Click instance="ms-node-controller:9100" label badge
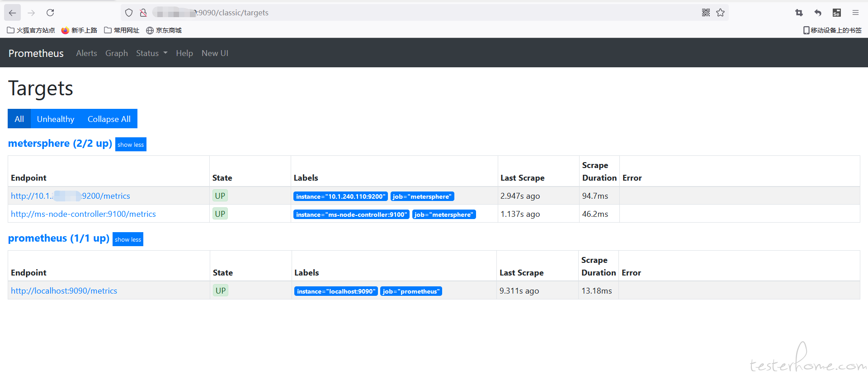Viewport: 868px width, 383px height. (x=351, y=215)
